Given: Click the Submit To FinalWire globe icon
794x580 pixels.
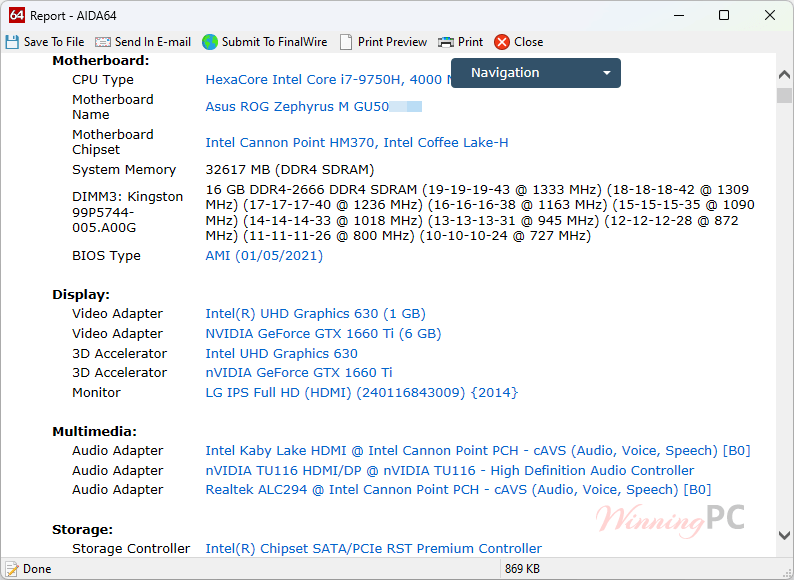Looking at the screenshot, I should [x=210, y=42].
